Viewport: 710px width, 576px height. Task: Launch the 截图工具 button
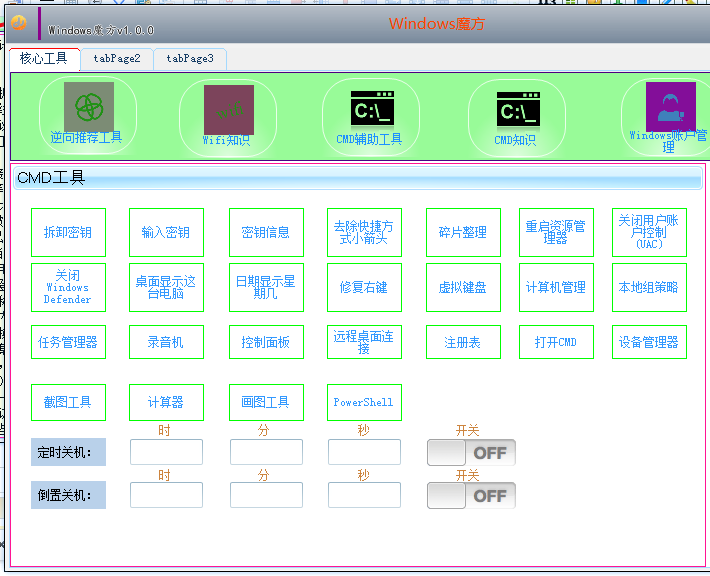[68, 402]
